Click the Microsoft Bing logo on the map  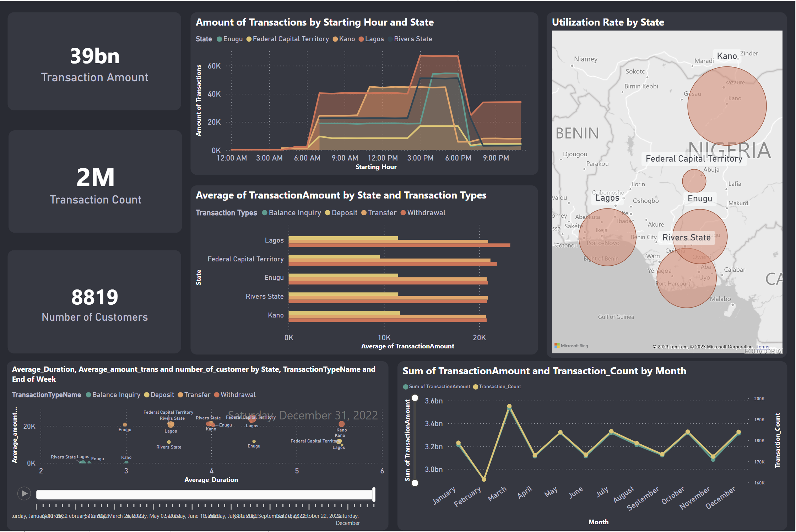click(571, 346)
